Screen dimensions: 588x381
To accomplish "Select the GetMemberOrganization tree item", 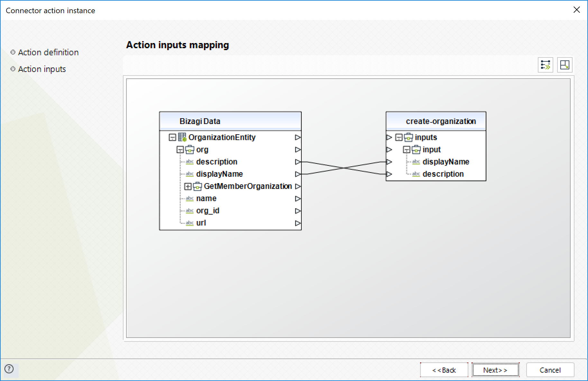I will (248, 186).
